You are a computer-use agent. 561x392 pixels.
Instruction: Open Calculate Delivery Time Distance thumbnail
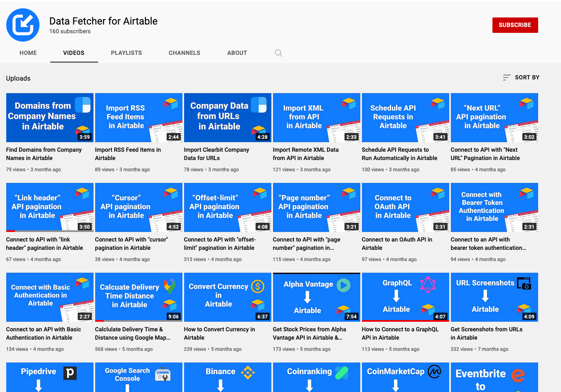click(x=139, y=297)
